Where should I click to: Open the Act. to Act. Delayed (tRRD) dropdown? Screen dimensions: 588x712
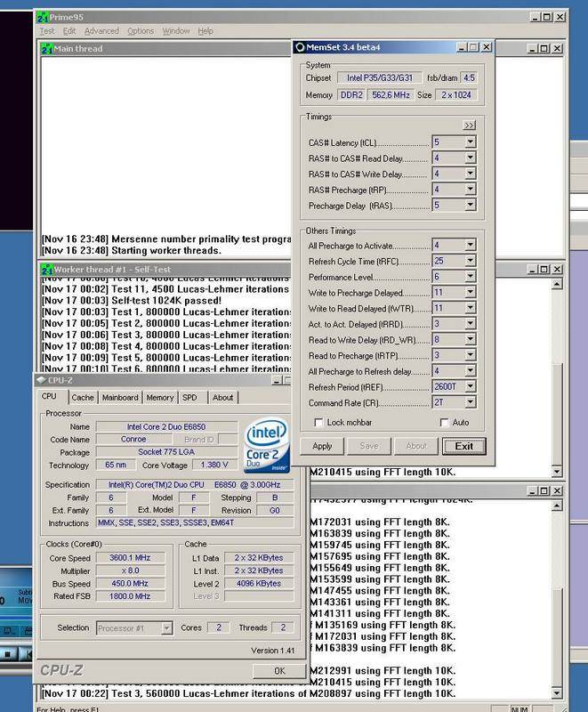coord(471,324)
